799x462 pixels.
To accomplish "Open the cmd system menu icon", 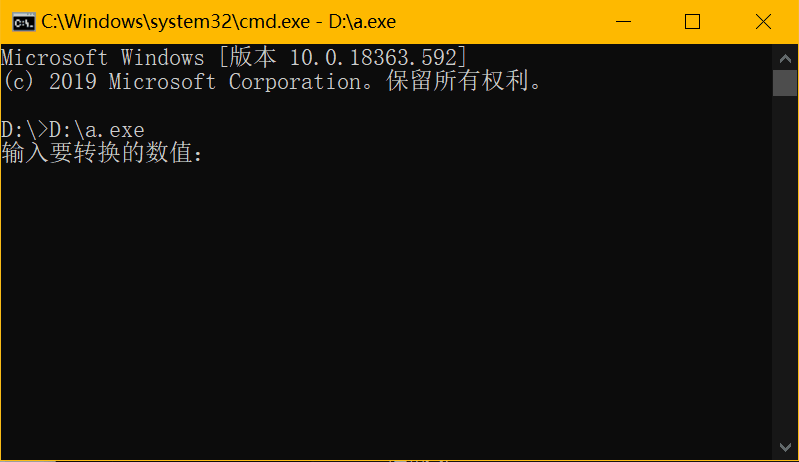I will point(25,21).
